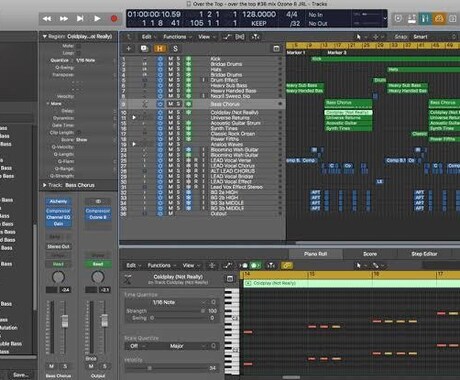The width and height of the screenshot is (460, 380).
Task: Click the Fast Forward transport button
Action: tap(64, 19)
